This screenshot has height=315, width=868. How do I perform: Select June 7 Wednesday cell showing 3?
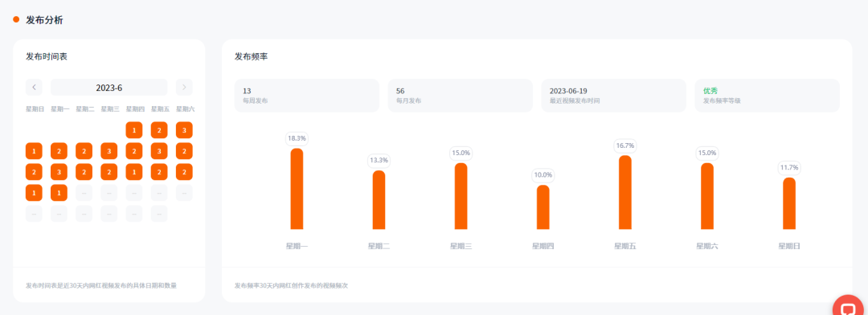click(x=109, y=151)
